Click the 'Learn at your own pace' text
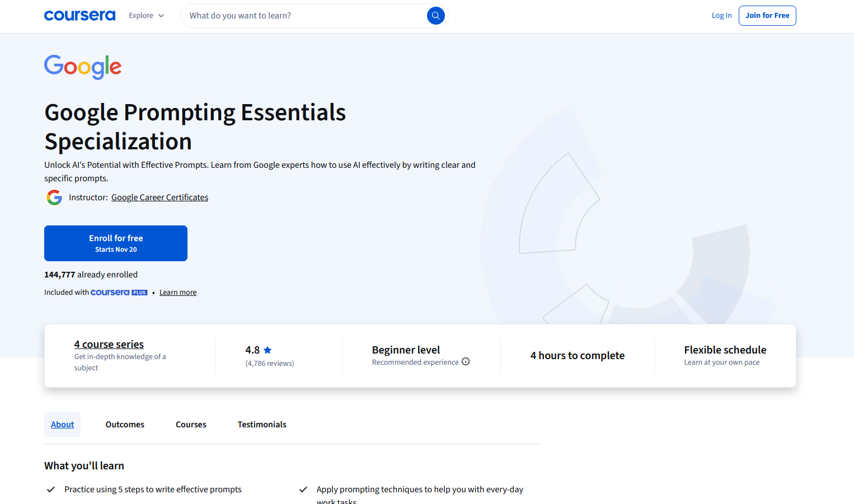Viewport: 854px width, 504px height. coord(721,362)
